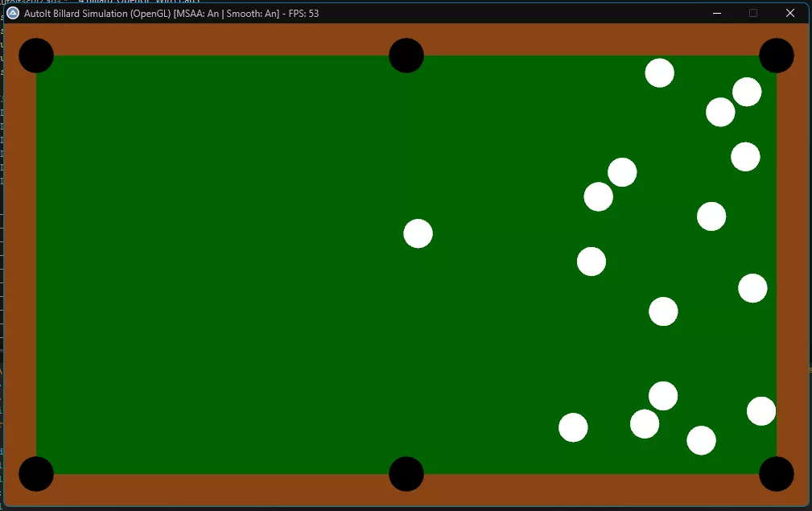Pick the white ball nearest the top-right pocket
This screenshot has width=812, height=511.
747,92
